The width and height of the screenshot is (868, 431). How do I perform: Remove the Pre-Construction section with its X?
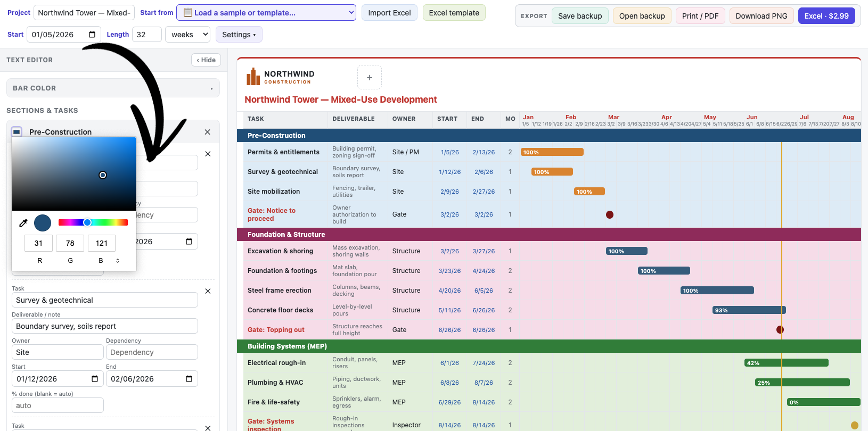pyautogui.click(x=208, y=132)
